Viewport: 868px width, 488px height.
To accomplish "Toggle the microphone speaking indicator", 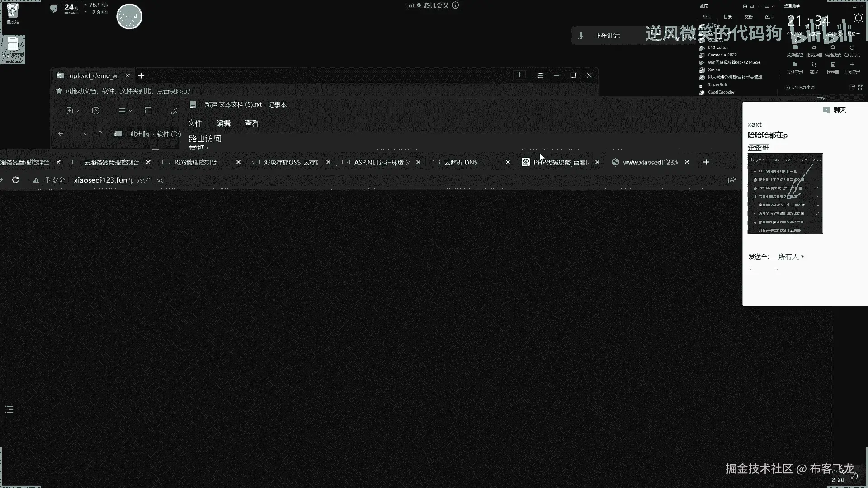I will click(x=581, y=35).
